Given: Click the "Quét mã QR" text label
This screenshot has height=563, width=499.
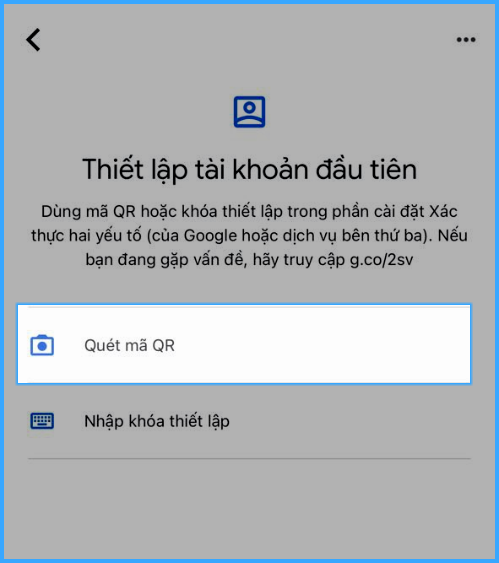Looking at the screenshot, I should click(x=129, y=345).
